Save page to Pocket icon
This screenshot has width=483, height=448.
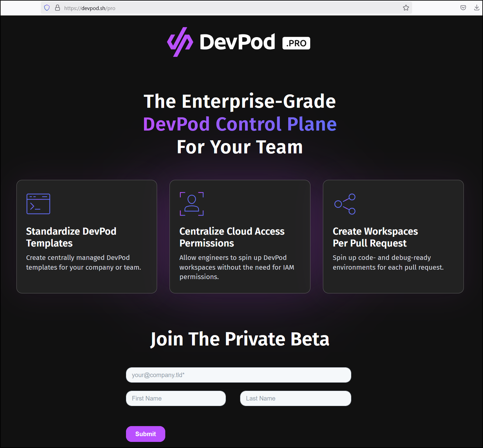coord(463,8)
